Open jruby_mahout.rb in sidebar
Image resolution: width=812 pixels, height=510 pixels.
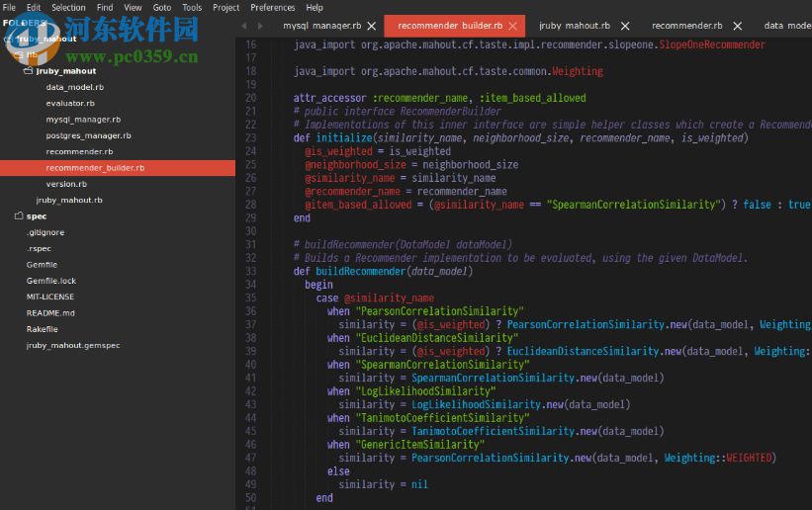point(69,200)
